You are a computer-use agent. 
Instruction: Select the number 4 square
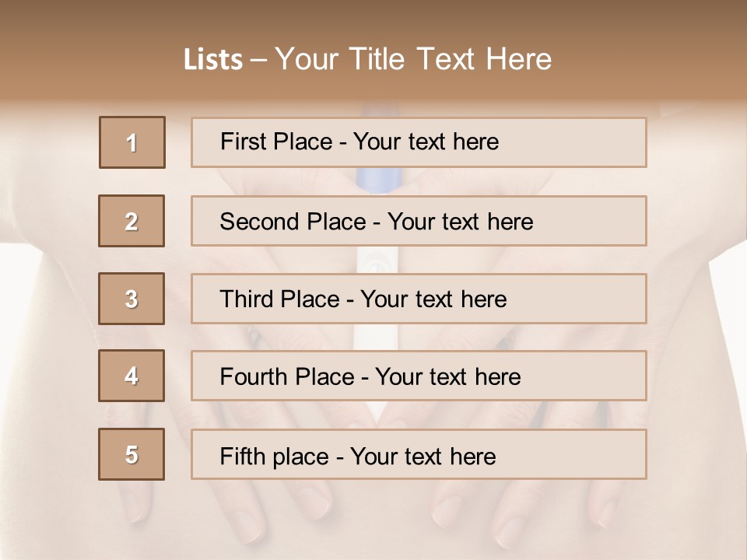pyautogui.click(x=132, y=376)
